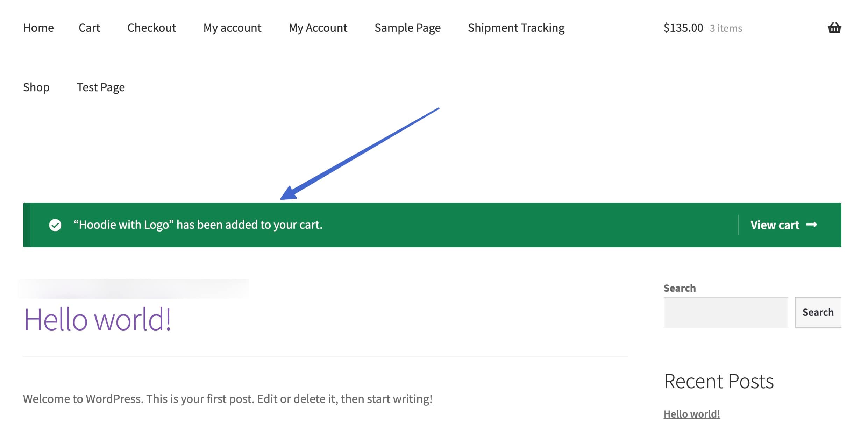The width and height of the screenshot is (868, 440).
Task: Navigate to the Shop page
Action: pos(36,87)
